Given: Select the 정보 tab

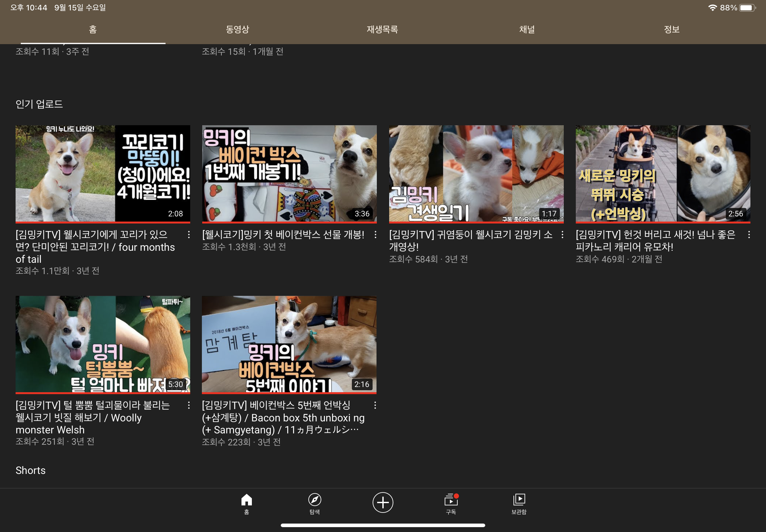Looking at the screenshot, I should [x=672, y=29].
